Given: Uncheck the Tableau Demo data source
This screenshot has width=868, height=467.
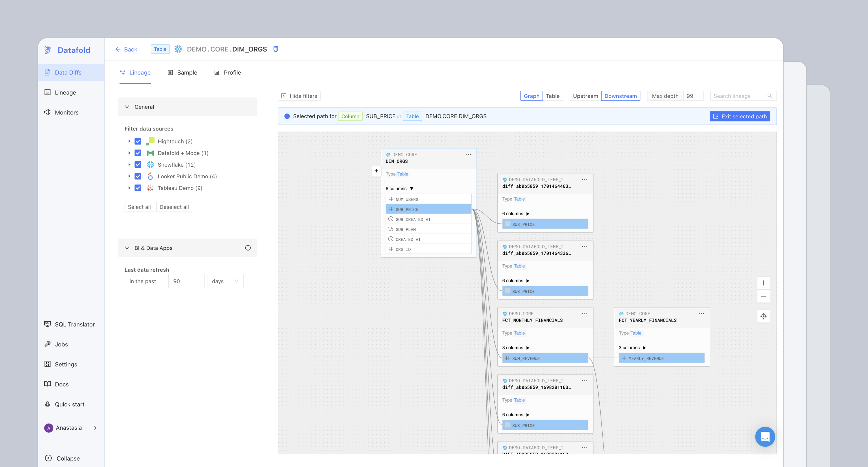Looking at the screenshot, I should pos(138,188).
